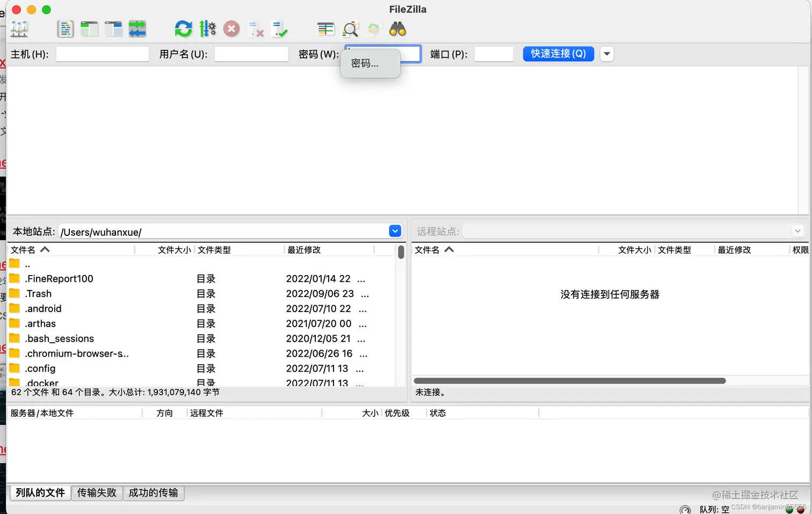Screen dimensions: 812x514
Task: Click the 权限 remote column header
Action: click(800, 250)
